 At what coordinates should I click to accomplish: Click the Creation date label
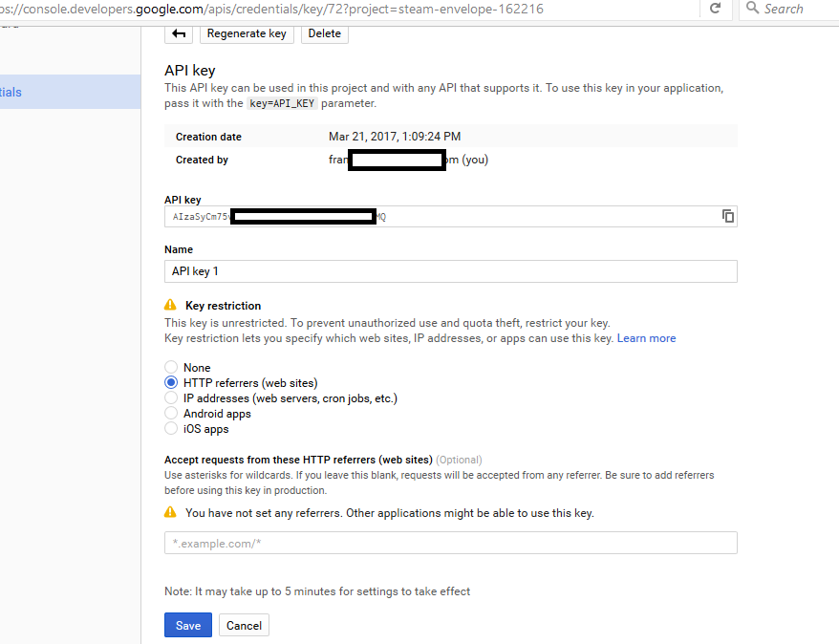(208, 137)
